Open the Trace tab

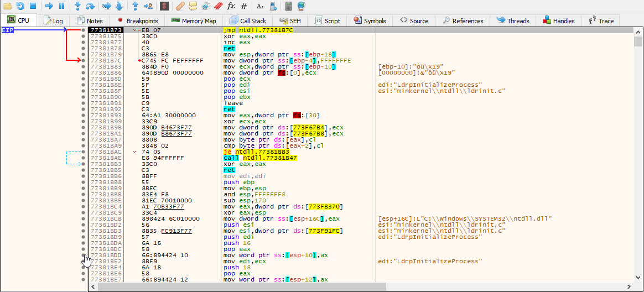coord(601,20)
